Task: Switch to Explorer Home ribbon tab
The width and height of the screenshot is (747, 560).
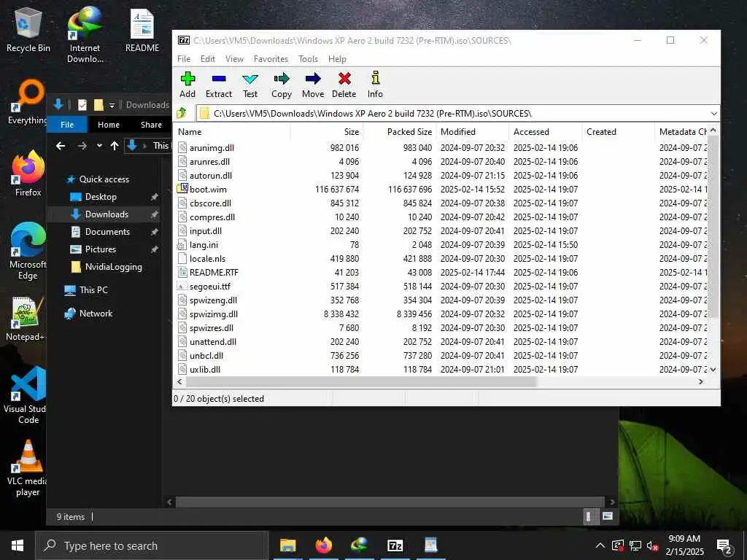Action: pos(109,124)
